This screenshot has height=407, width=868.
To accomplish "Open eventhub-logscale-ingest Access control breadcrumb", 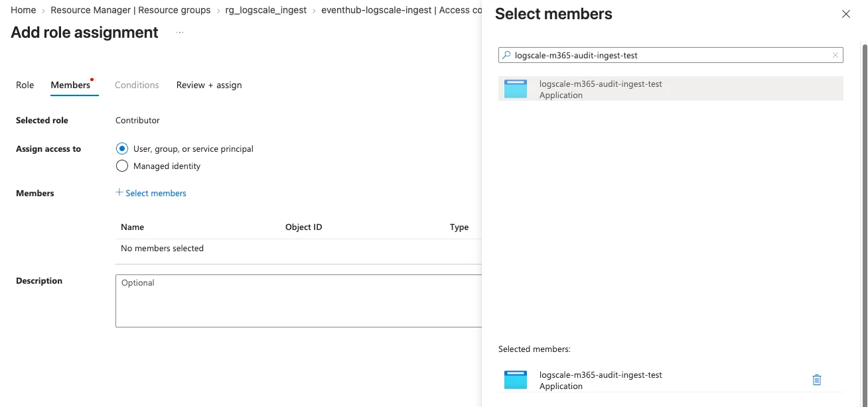I will (401, 10).
